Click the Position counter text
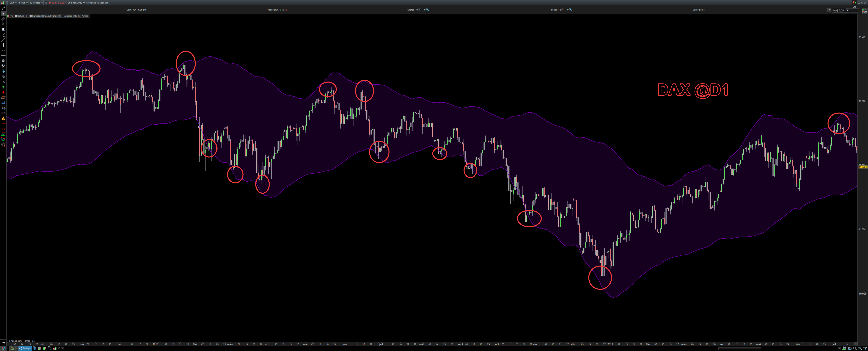 (561, 10)
